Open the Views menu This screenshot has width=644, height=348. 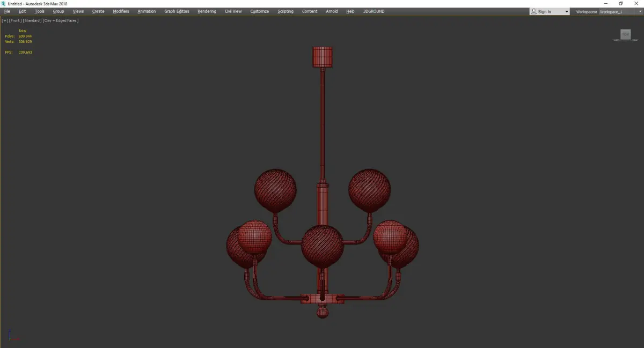point(78,11)
